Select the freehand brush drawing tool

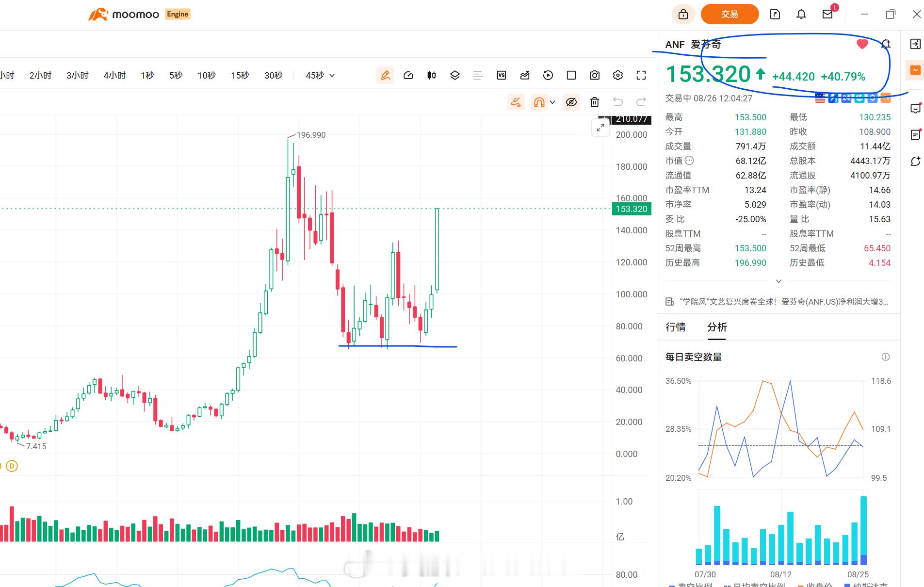click(x=516, y=102)
